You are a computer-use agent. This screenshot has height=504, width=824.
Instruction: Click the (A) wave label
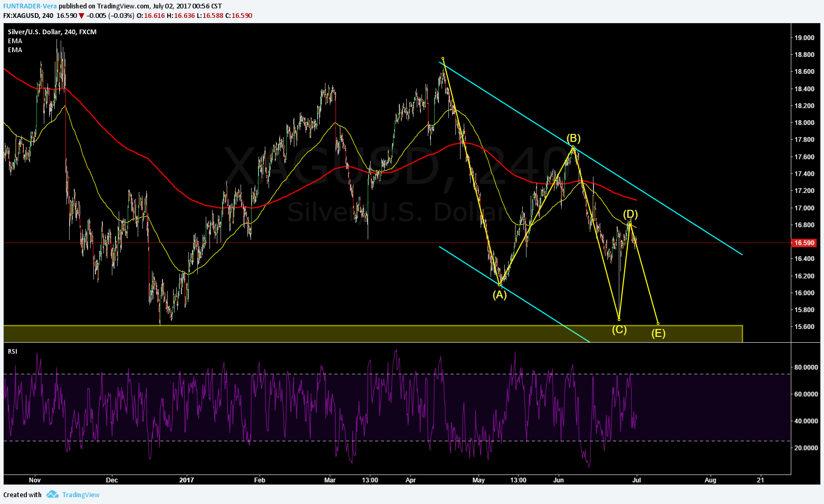click(500, 295)
